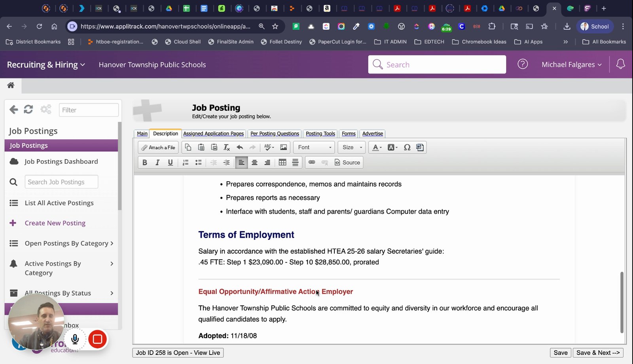Insert a special character (omega)
Screen dimensions: 633x364
click(407, 148)
